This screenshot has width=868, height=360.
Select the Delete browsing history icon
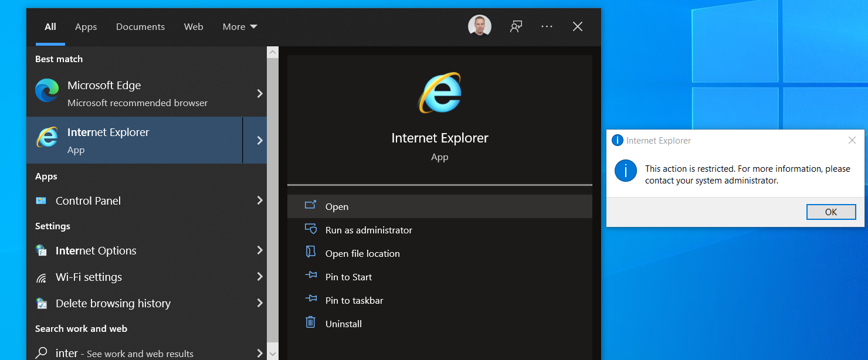coord(42,303)
